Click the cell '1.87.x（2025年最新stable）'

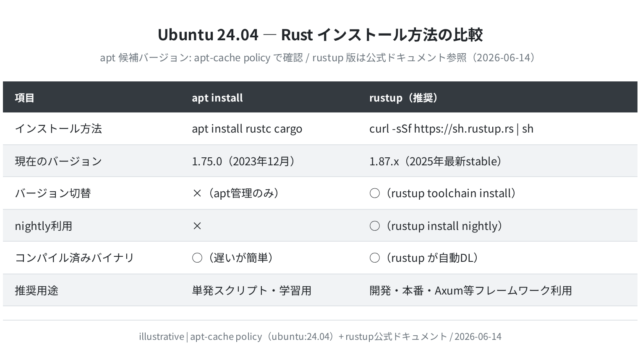pyautogui.click(x=435, y=161)
